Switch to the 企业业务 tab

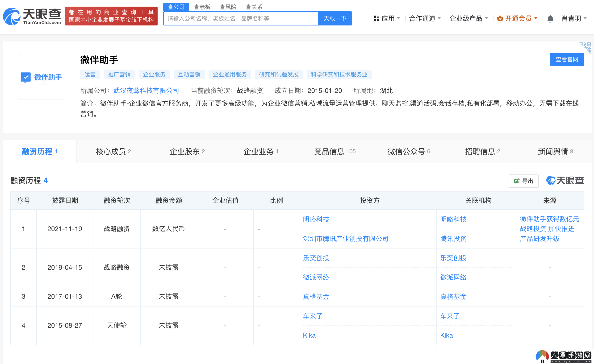pos(261,151)
